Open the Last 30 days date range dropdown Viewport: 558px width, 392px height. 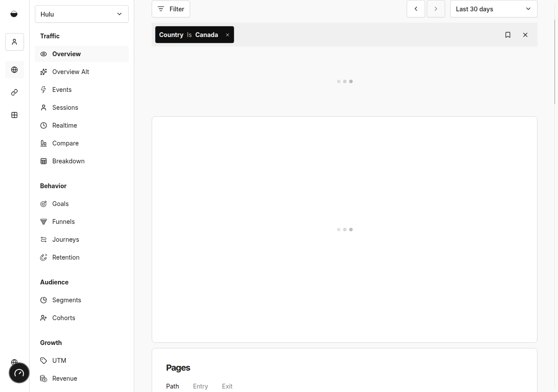pyautogui.click(x=493, y=9)
